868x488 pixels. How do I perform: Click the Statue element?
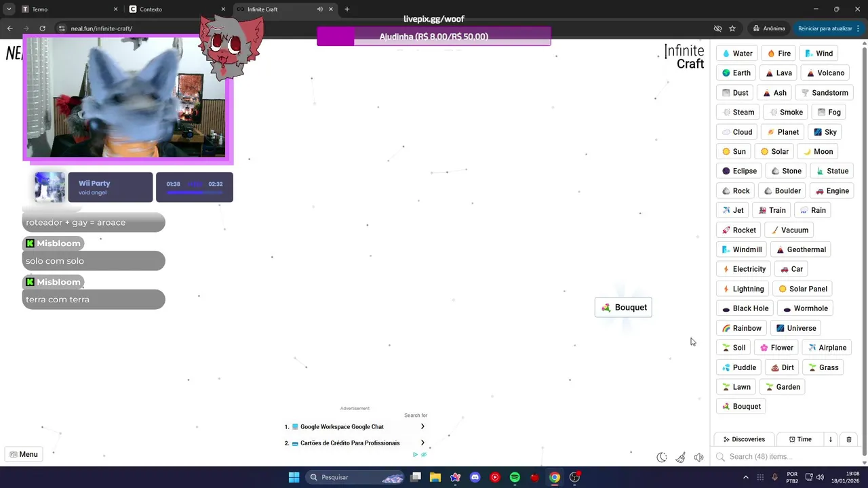(x=832, y=171)
